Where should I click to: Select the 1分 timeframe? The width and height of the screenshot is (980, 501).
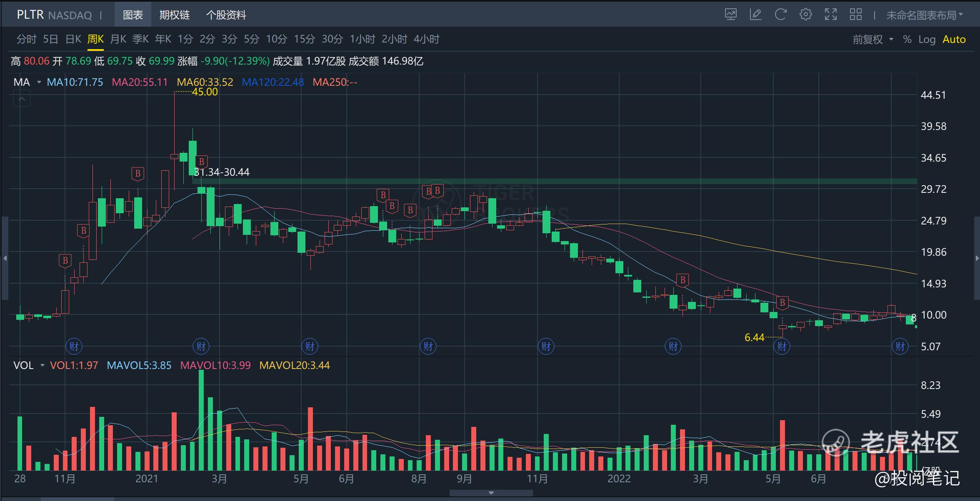[185, 39]
